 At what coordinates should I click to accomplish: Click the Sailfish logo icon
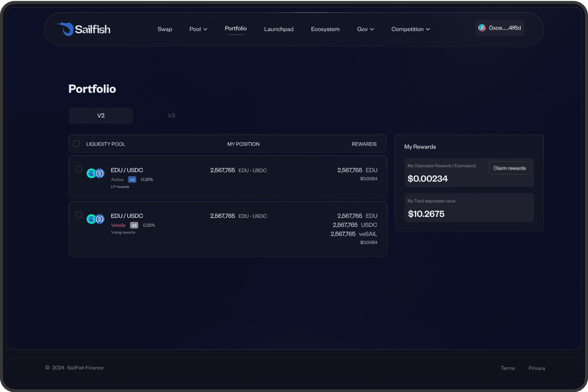click(x=64, y=29)
